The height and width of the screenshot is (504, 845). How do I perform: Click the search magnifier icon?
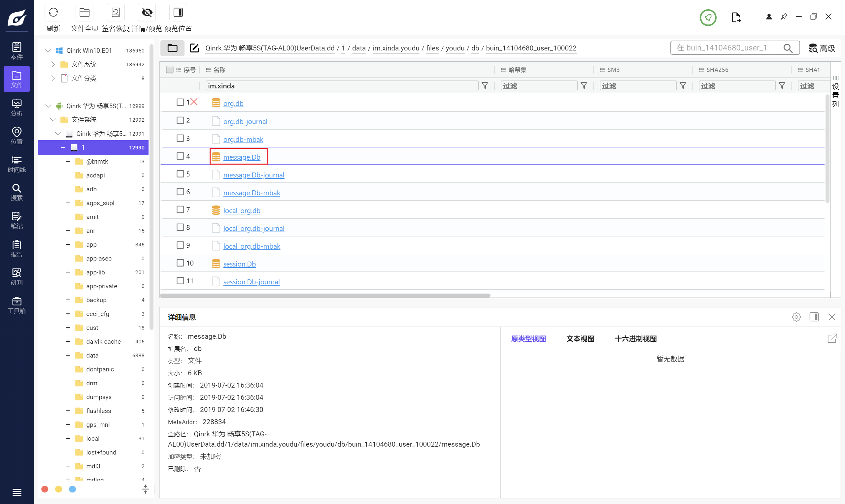coord(788,48)
